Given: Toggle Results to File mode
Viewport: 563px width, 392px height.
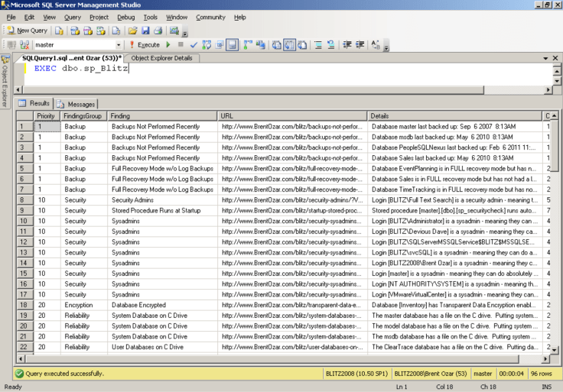Looking at the screenshot, I should (302, 45).
